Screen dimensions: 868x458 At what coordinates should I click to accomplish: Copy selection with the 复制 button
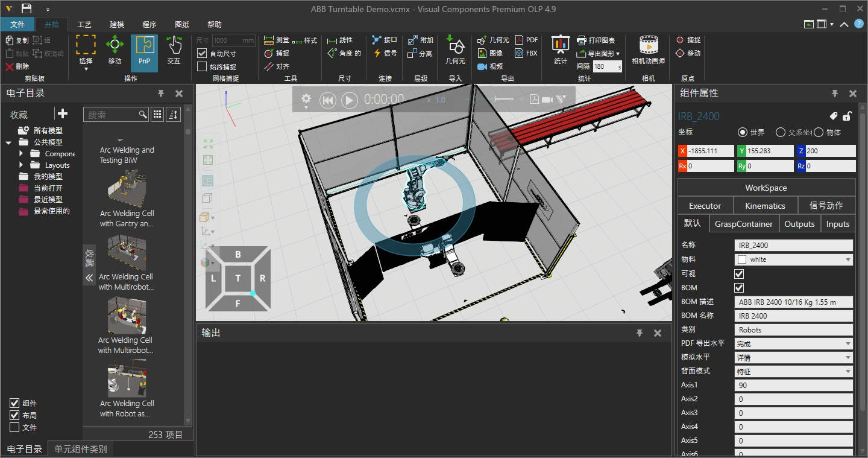[17, 40]
